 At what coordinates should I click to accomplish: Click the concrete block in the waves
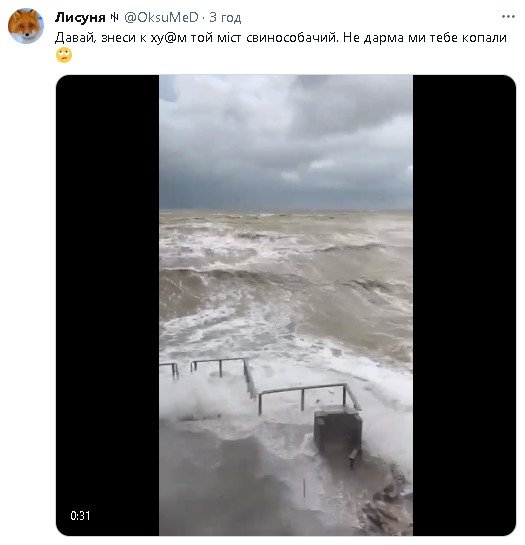tap(338, 432)
